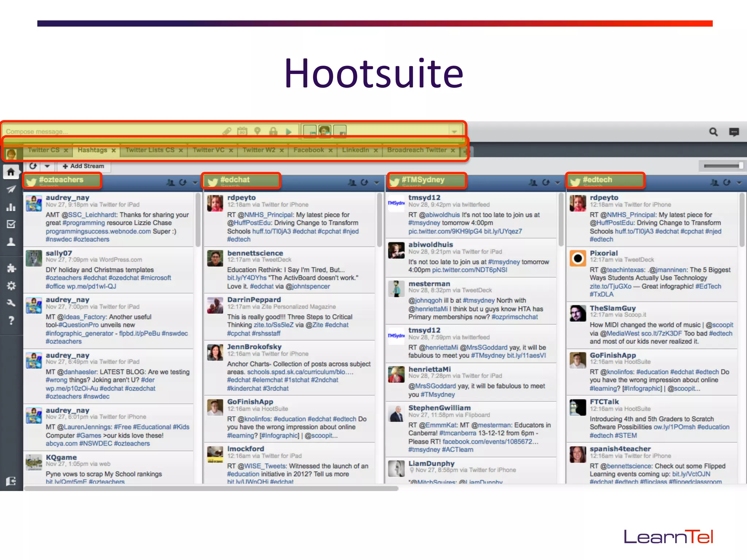This screenshot has height=560, width=747.
Task: Click the Add Stream button
Action: (84, 166)
